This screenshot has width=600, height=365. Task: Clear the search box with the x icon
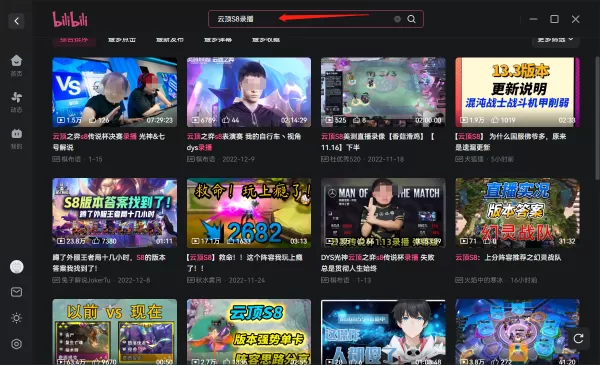[397, 19]
